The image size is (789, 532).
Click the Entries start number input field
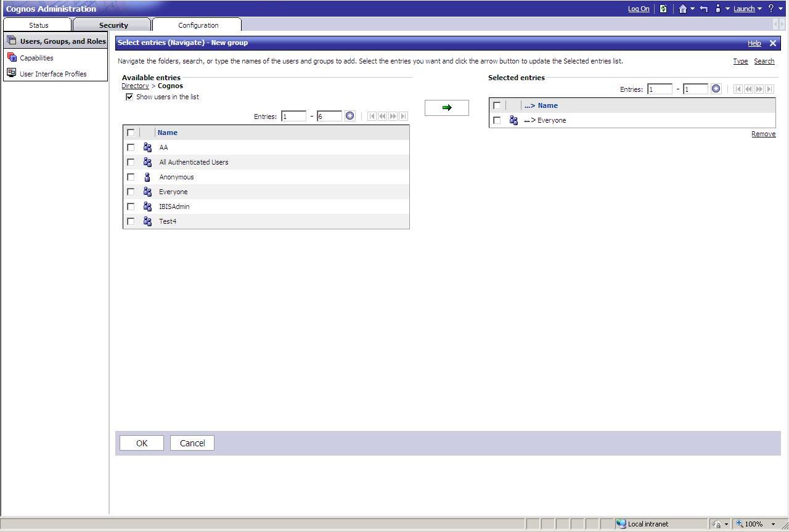click(x=293, y=116)
